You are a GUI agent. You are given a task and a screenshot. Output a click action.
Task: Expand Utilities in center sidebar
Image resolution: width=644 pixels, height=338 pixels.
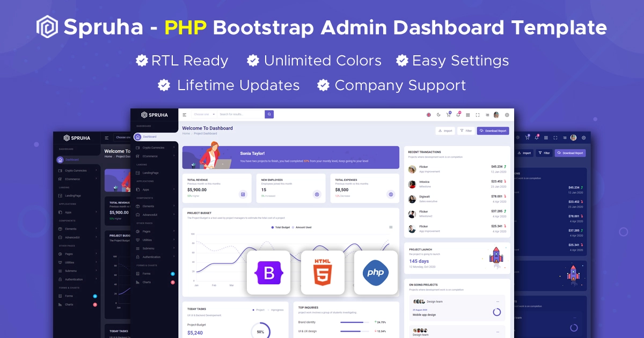(x=156, y=240)
